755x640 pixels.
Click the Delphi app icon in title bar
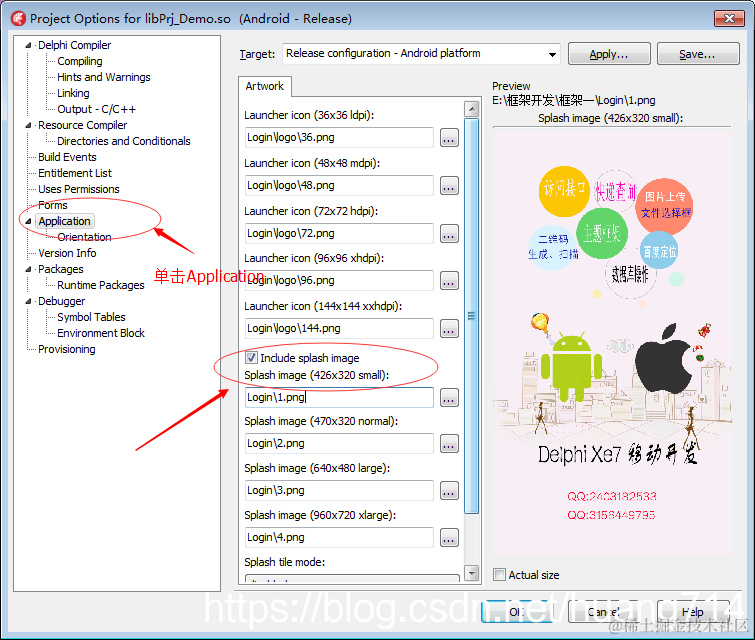[x=18, y=19]
